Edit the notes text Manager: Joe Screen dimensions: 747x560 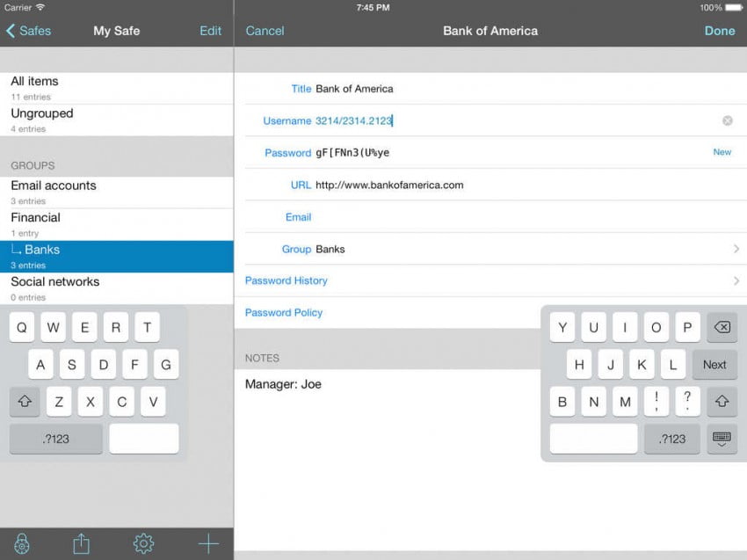tap(283, 384)
